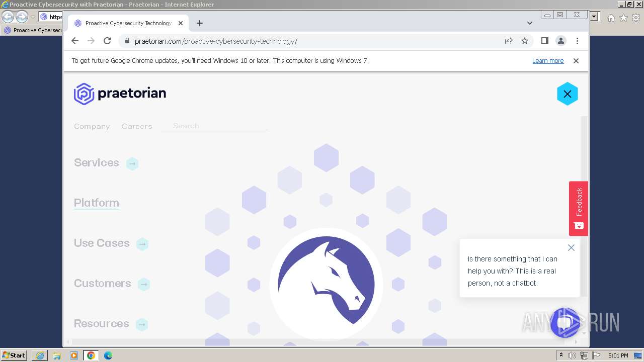Open Internet Explorer address dropdown arrow
Image resolution: width=644 pixels, height=362 pixels.
[x=595, y=17]
